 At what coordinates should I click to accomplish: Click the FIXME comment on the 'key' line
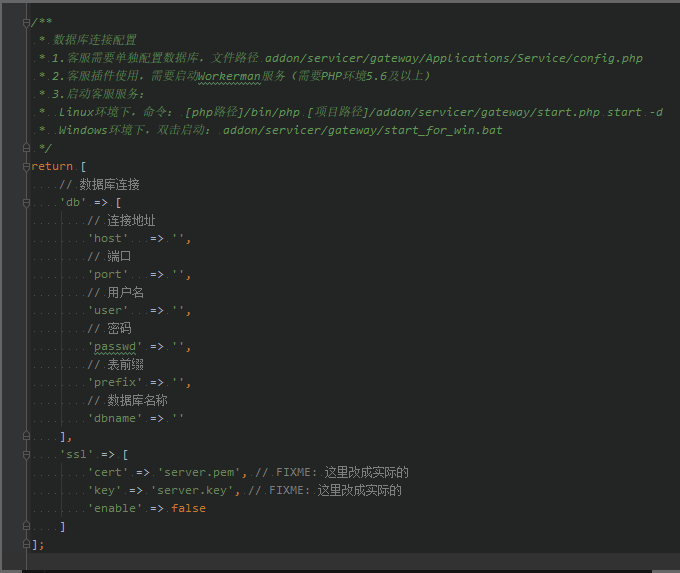click(x=325, y=490)
